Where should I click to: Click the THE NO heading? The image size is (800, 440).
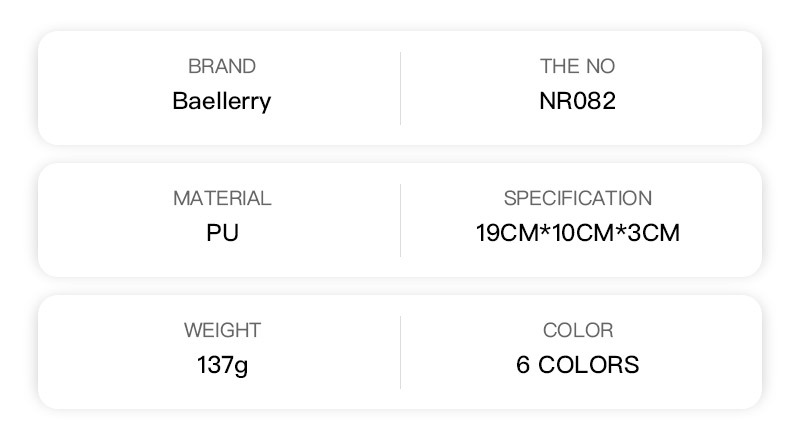[578, 66]
